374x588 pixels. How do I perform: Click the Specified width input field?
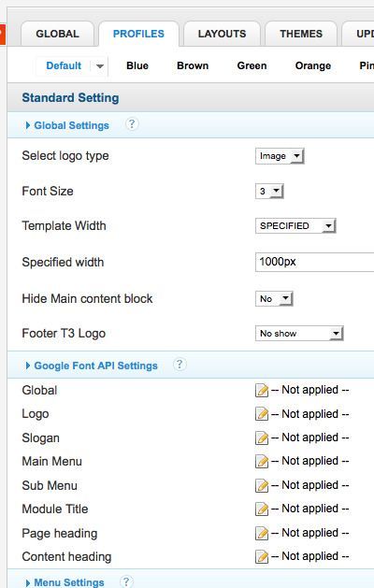[314, 262]
